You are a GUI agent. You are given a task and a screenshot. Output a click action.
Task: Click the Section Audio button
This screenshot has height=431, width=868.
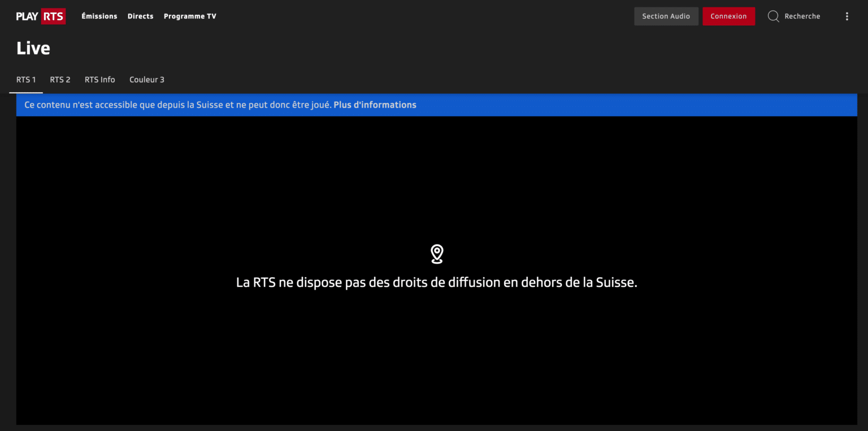[x=666, y=16]
